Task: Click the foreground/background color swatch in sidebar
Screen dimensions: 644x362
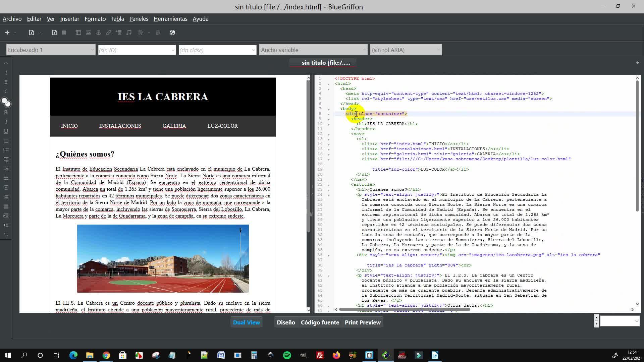Action: click(x=6, y=102)
